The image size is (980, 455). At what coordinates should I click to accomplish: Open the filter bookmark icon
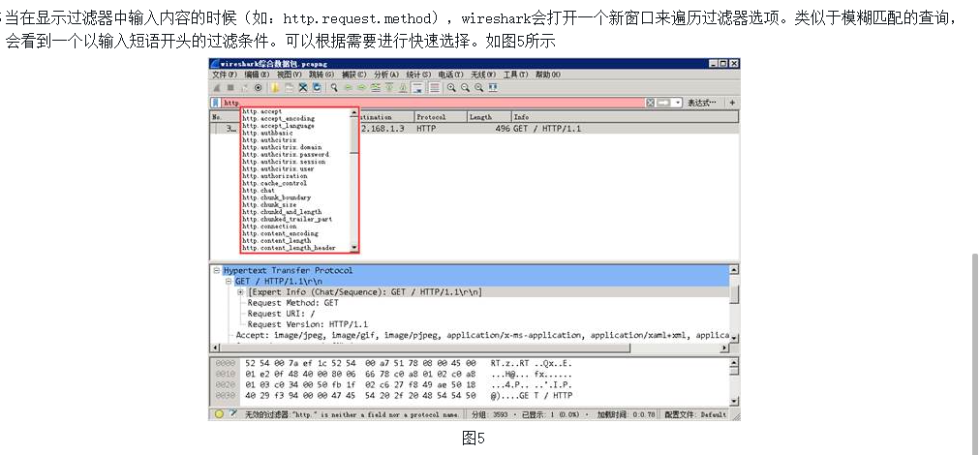click(216, 103)
